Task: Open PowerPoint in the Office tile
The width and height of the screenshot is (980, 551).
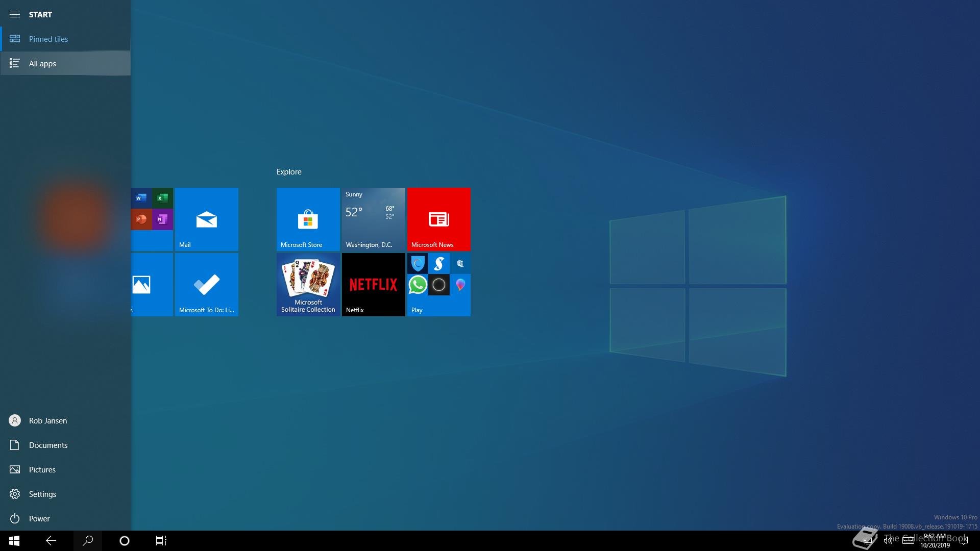Action: (141, 219)
